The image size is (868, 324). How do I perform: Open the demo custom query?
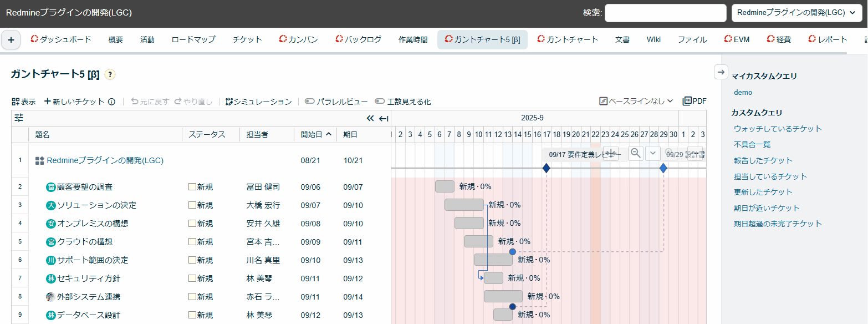[x=743, y=92]
